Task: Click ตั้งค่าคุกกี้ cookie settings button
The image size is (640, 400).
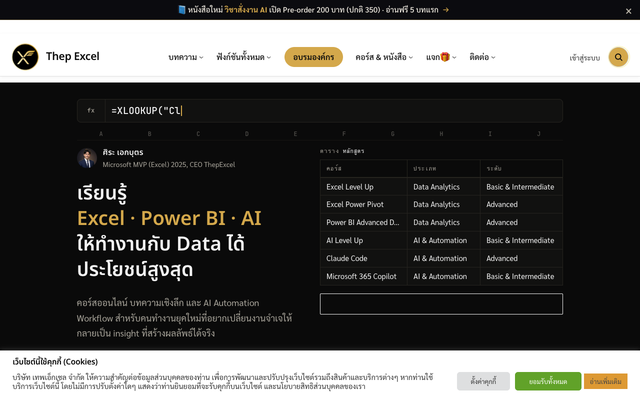Action: click(483, 381)
